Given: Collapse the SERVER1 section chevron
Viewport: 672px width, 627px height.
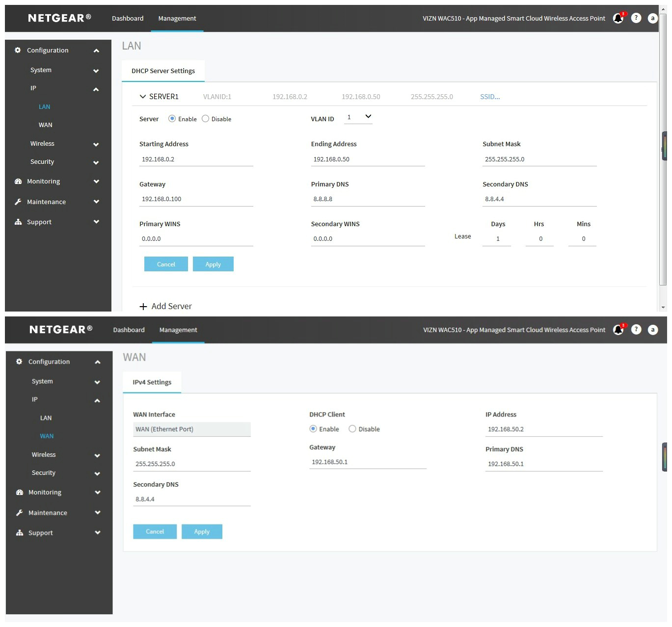Looking at the screenshot, I should pyautogui.click(x=143, y=97).
